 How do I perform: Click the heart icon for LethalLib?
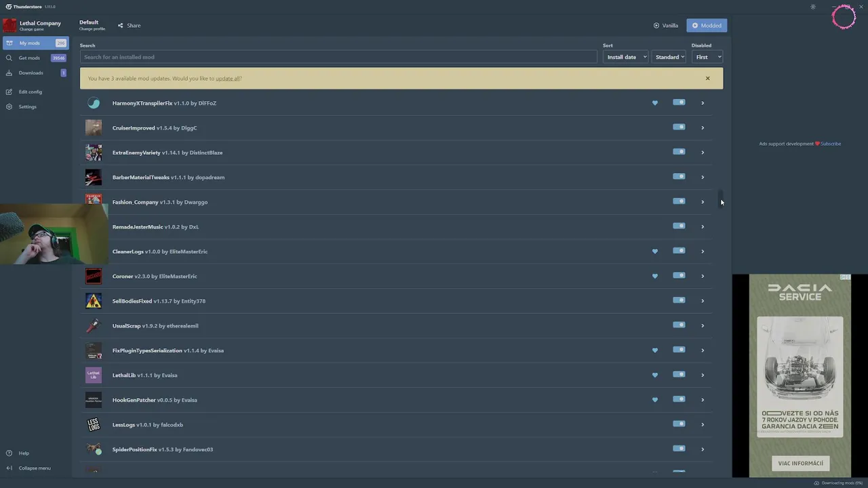click(654, 375)
